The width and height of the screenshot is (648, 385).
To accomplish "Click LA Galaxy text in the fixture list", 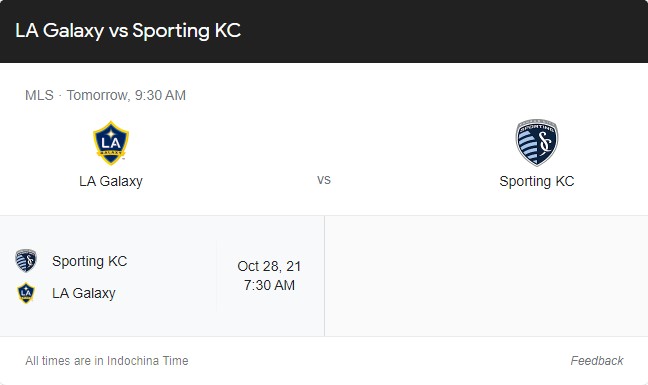I will pyautogui.click(x=84, y=293).
